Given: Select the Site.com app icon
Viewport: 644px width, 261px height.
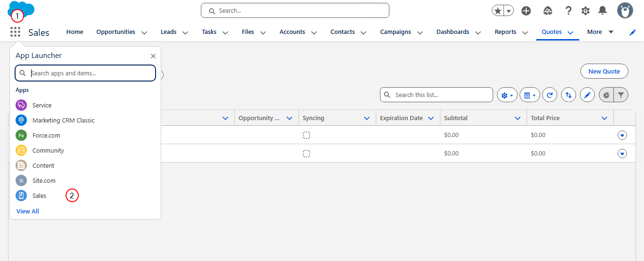Looking at the screenshot, I should [x=21, y=180].
